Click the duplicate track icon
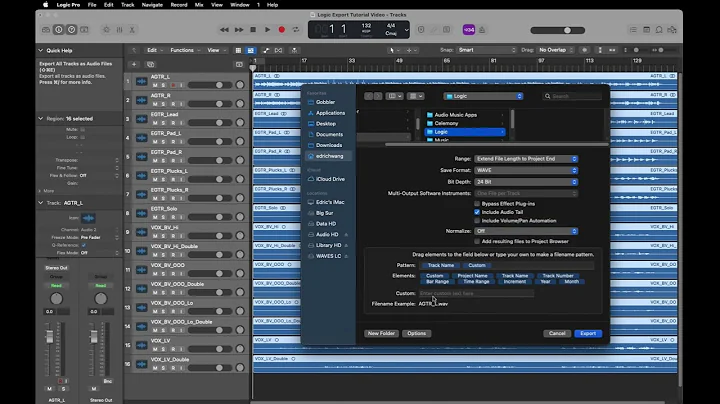 [x=150, y=65]
